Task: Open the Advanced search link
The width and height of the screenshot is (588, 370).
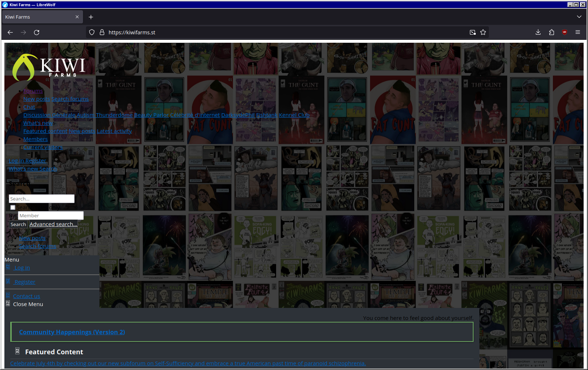Action: (53, 224)
